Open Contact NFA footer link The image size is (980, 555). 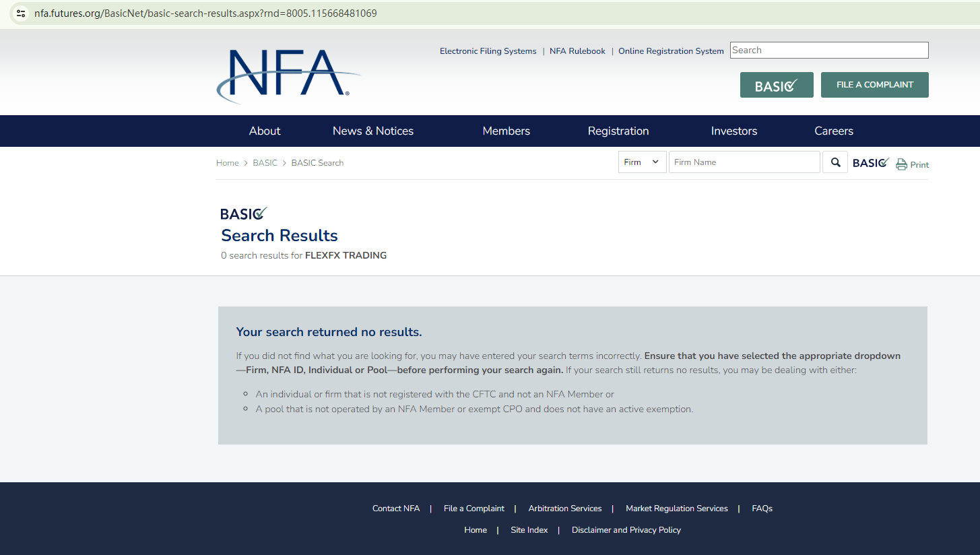[x=396, y=509]
